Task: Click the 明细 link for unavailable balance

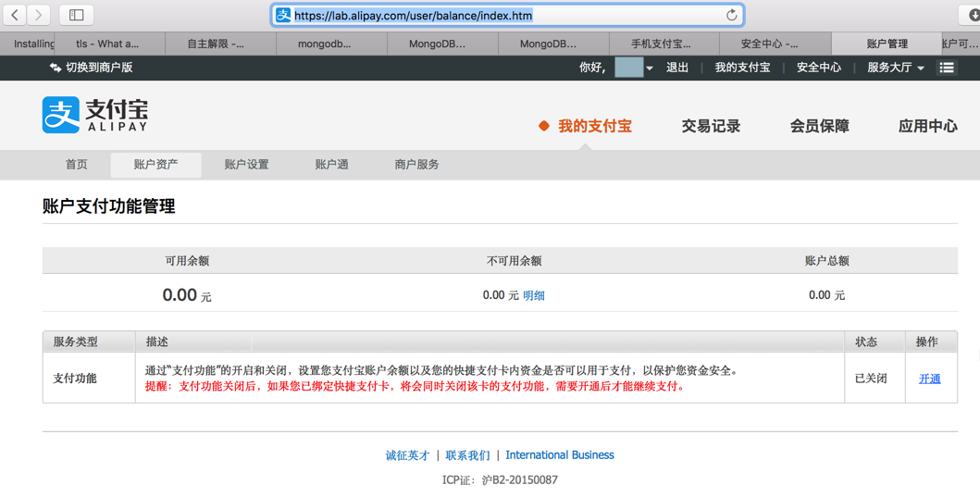Action: (534, 295)
